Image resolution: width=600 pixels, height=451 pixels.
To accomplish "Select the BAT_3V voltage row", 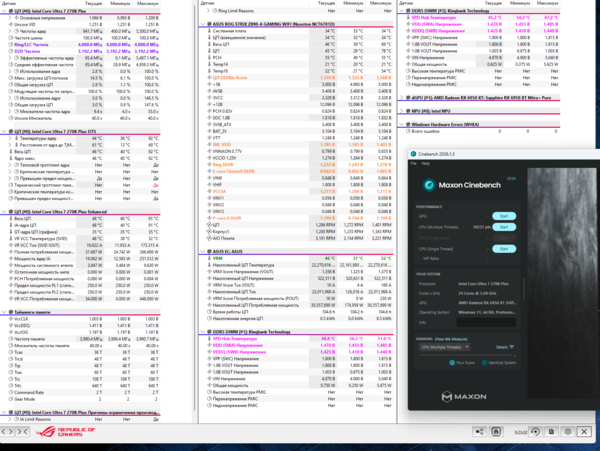I will tap(296, 131).
